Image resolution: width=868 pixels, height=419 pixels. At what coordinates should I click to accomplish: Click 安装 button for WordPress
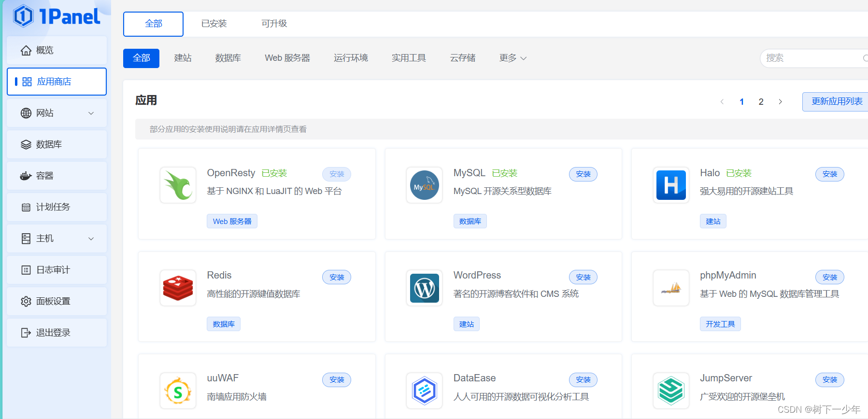coord(583,277)
